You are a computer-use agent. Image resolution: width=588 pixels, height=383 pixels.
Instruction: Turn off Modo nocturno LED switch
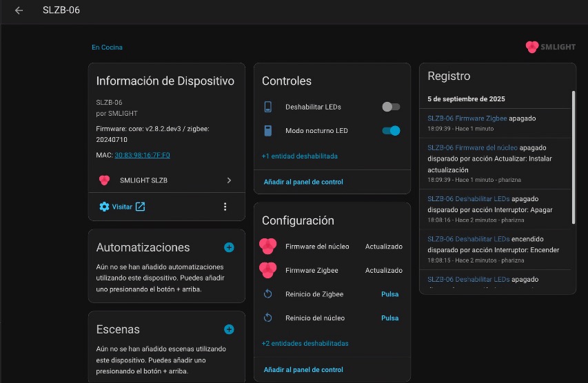[391, 131]
